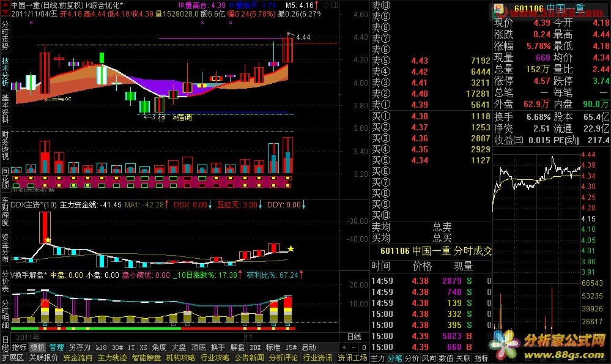Screen dimensions: 611x364
Task: Click the 4.44 high price marker
Action: tap(303, 37)
